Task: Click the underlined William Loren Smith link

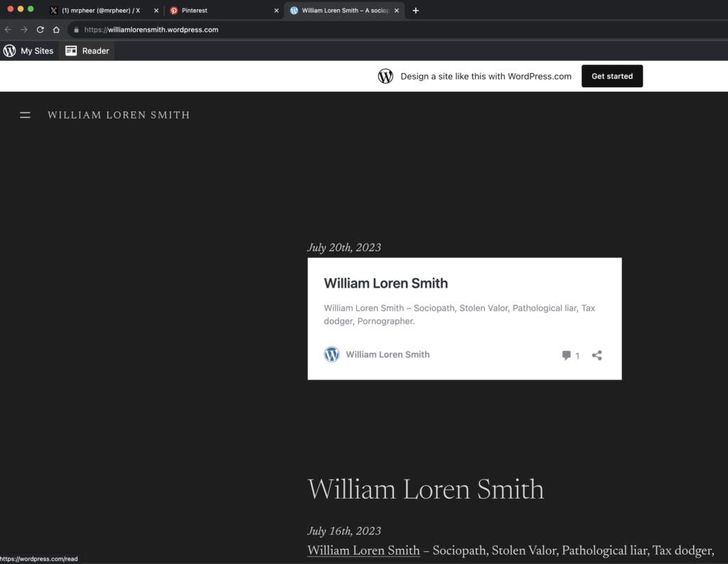Action: (x=363, y=551)
